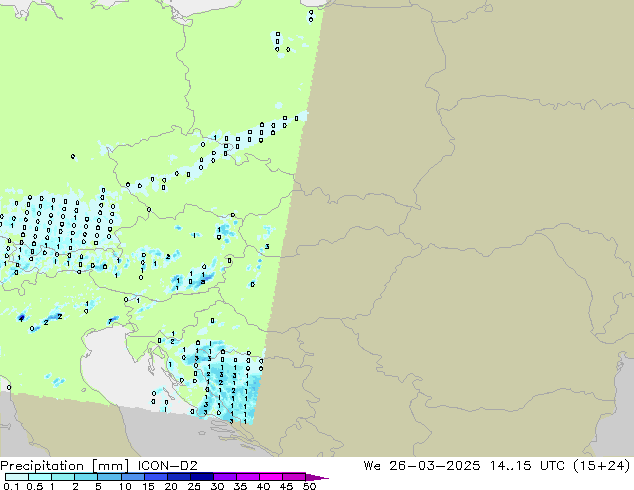Select the 30–35 mm purple legend box
The height and width of the screenshot is (490, 634).
[x=224, y=477]
